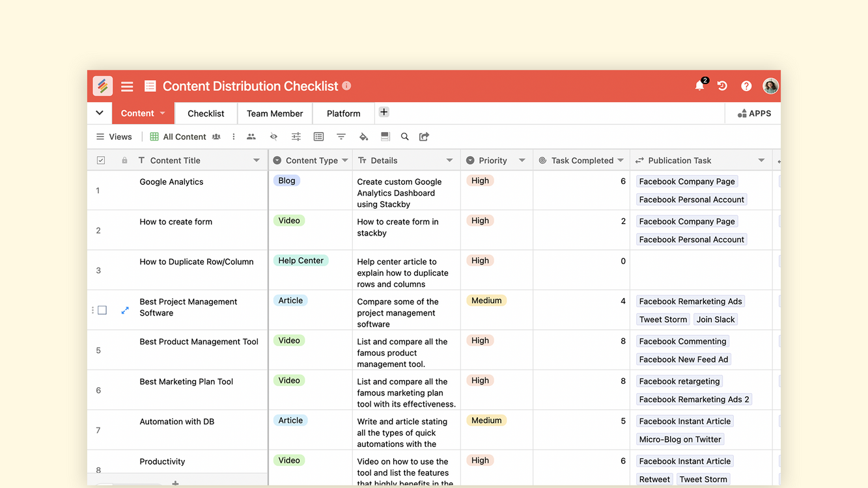Click the share export icon
868x488 pixels.
point(424,137)
